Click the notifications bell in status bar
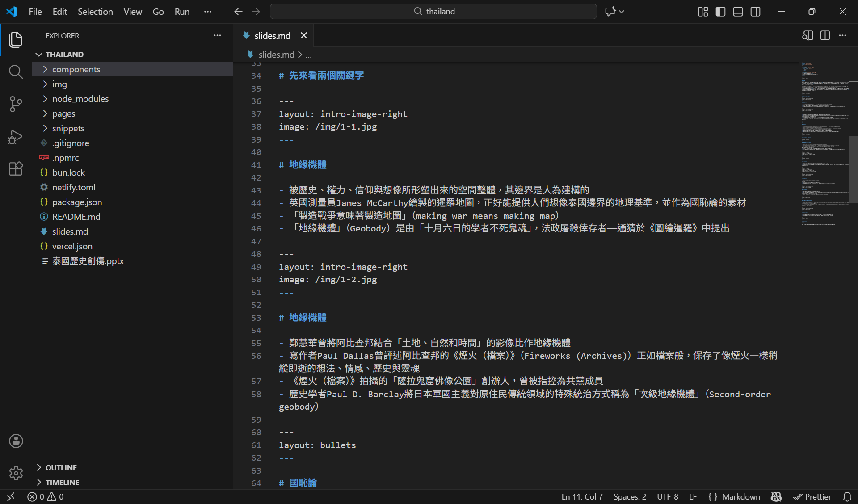The width and height of the screenshot is (858, 504). (847, 496)
